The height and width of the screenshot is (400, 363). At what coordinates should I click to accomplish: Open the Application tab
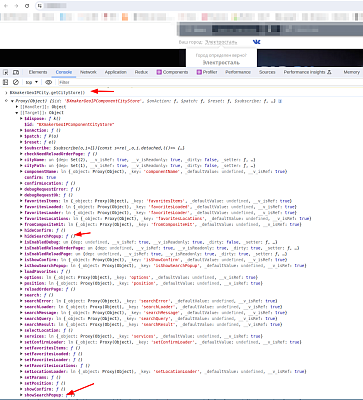[x=116, y=72]
